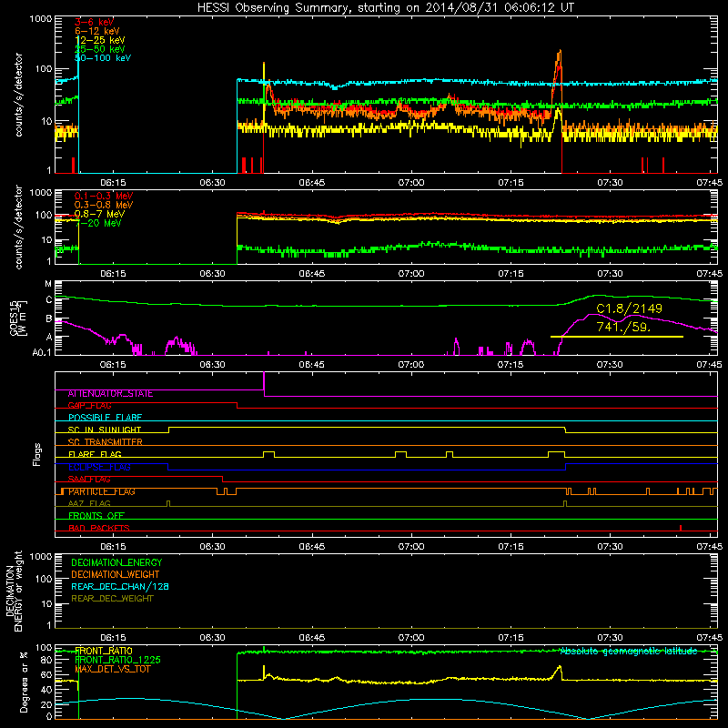Screen dimensions: 728x728
Task: Select the cyan "50-100 keV" legend label
Action: [x=103, y=58]
